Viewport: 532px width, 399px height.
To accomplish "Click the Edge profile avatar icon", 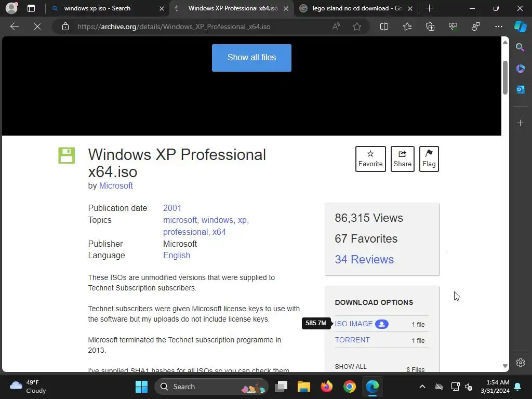I will pyautogui.click(x=11, y=8).
